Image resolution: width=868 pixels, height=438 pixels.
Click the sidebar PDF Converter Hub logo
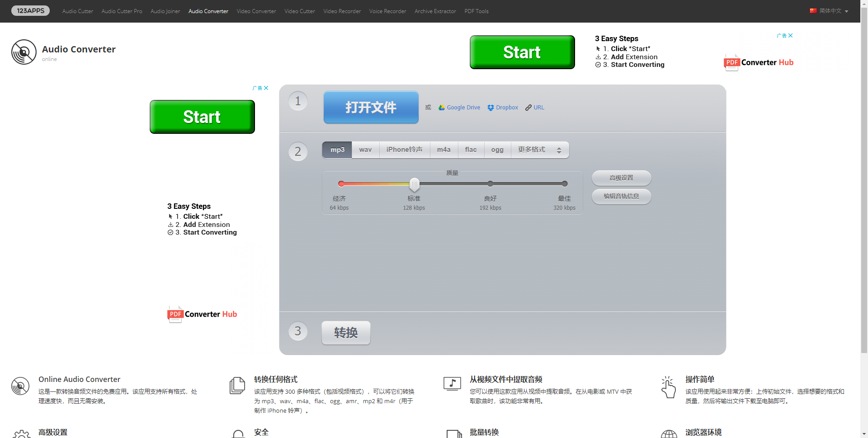tap(202, 314)
